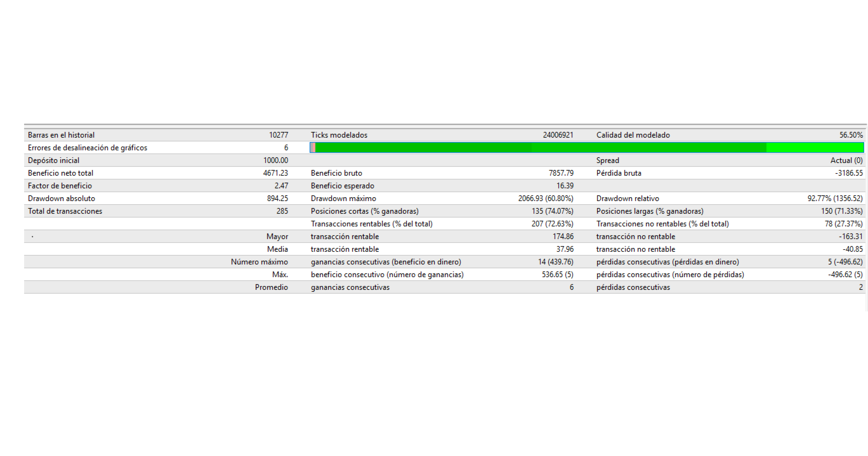The image size is (868, 456).
Task: Click the net profit value 4671.23
Action: click(275, 173)
